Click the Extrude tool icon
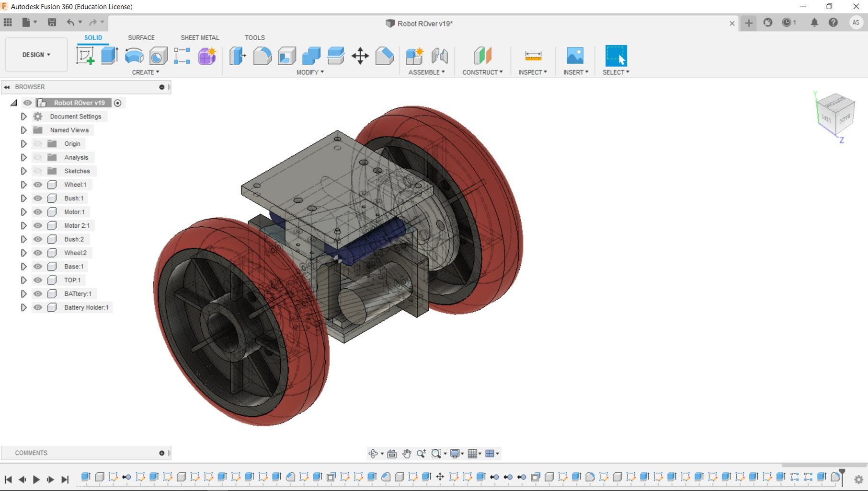868x491 pixels. 110,56
